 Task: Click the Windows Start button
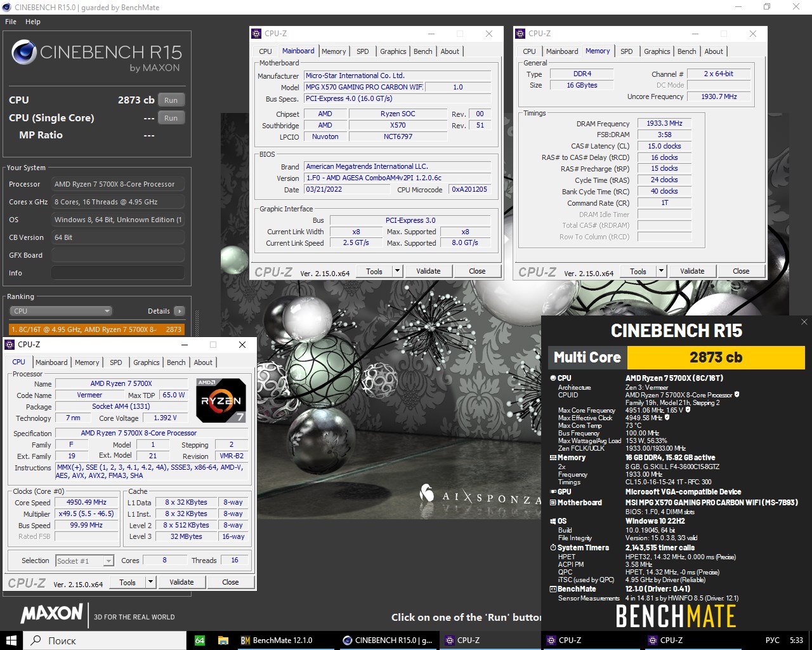pos(11,640)
